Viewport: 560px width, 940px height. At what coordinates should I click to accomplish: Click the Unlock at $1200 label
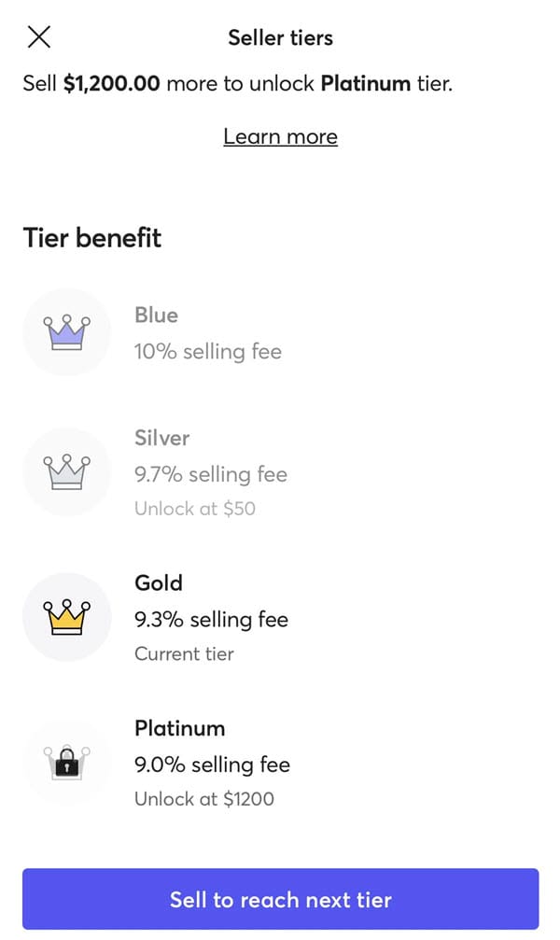[203, 799]
